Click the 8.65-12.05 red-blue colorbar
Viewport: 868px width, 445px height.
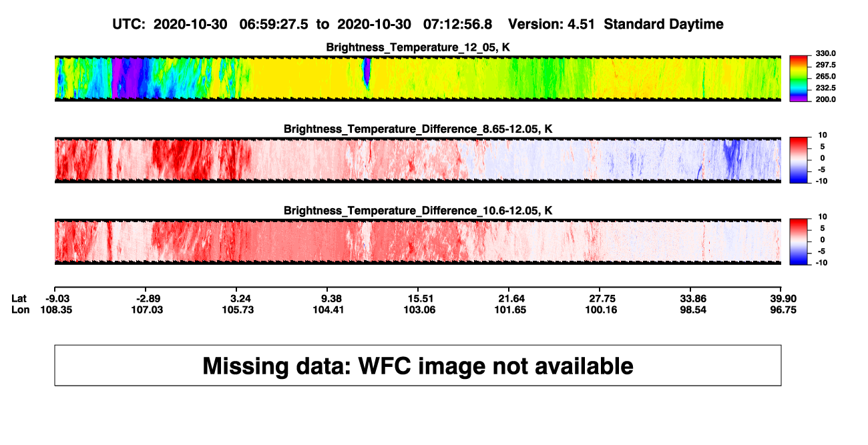(800, 160)
